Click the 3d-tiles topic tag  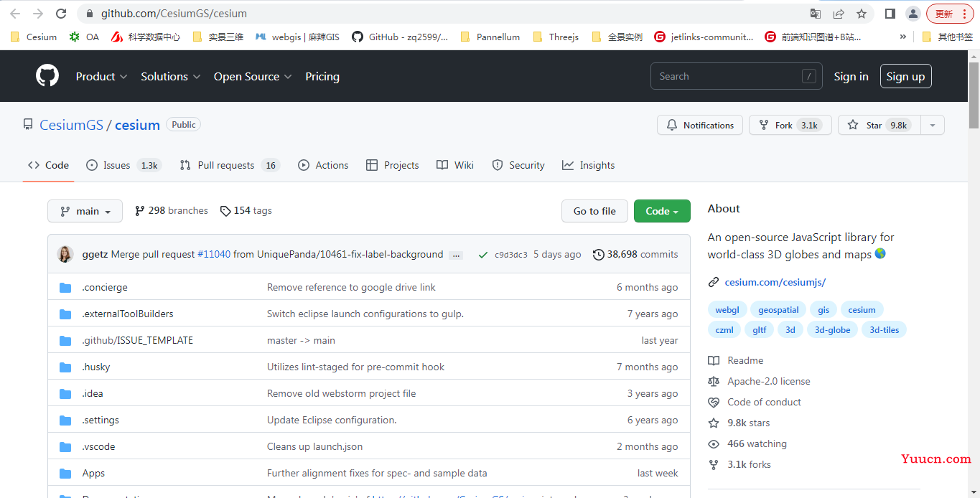click(884, 330)
